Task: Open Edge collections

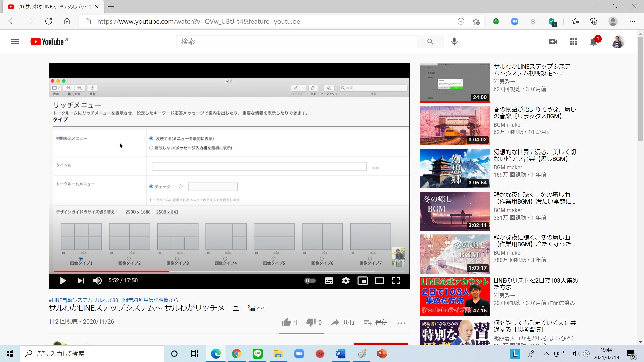Action: click(x=594, y=21)
